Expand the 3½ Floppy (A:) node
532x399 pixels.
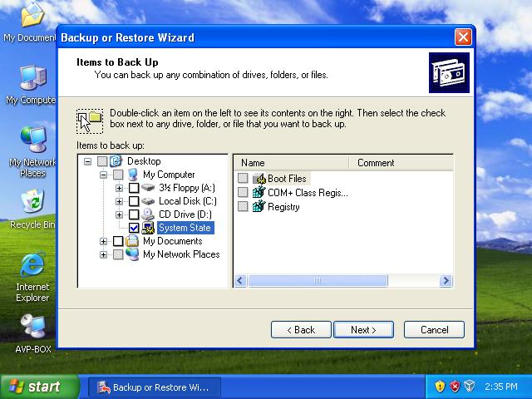pyautogui.click(x=119, y=188)
